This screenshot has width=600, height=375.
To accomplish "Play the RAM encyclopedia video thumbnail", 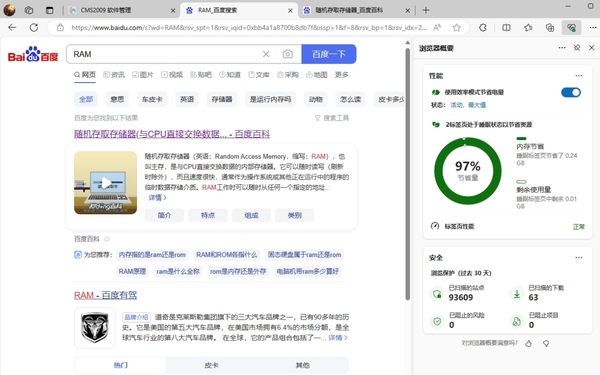I will click(106, 183).
